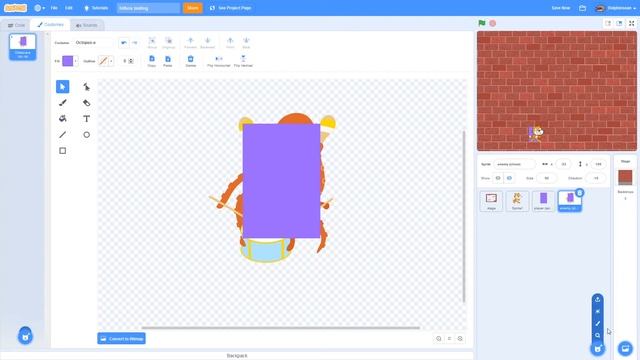
Task: Click the sprite x position field
Action: click(564, 164)
